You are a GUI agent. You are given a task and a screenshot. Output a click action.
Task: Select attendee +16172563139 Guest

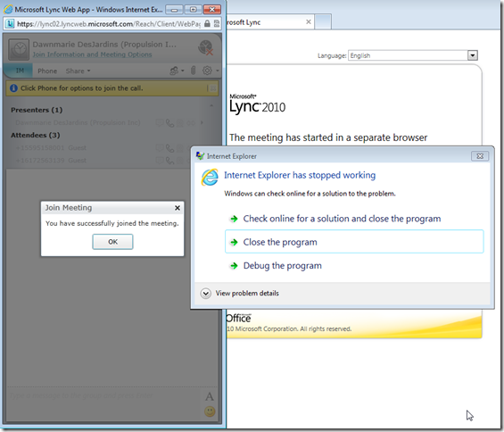(51, 160)
